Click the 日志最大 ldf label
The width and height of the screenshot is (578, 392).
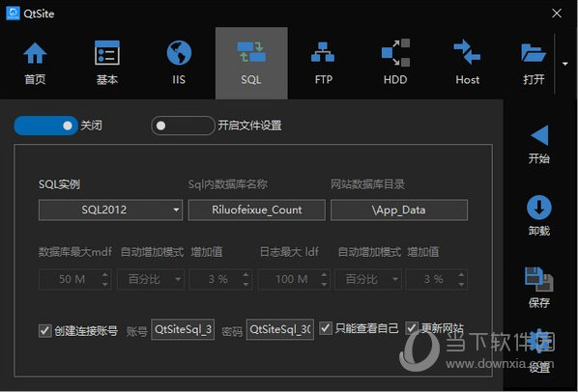coord(289,252)
